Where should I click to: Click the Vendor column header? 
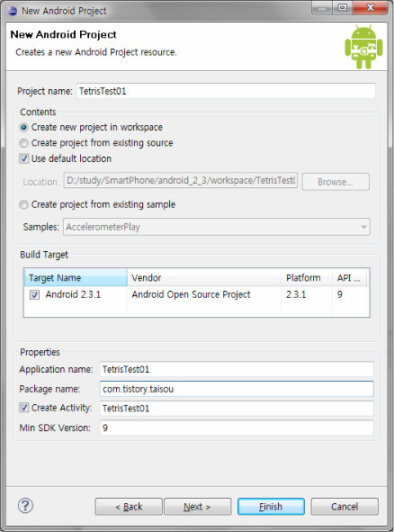[x=204, y=278]
